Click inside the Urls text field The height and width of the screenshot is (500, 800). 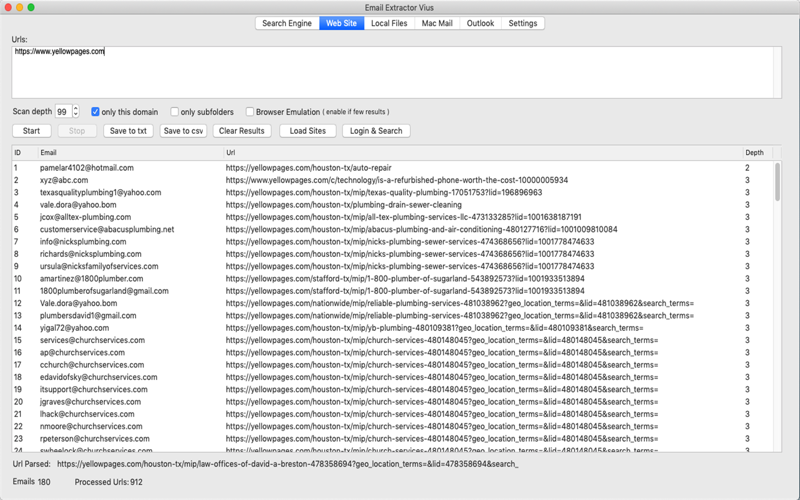393,72
